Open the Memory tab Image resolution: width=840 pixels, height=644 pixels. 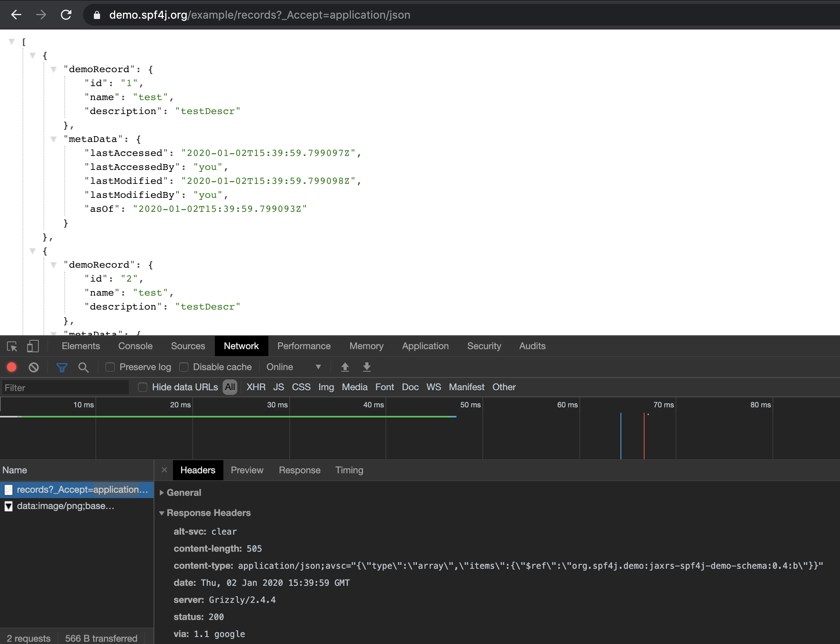click(x=366, y=346)
